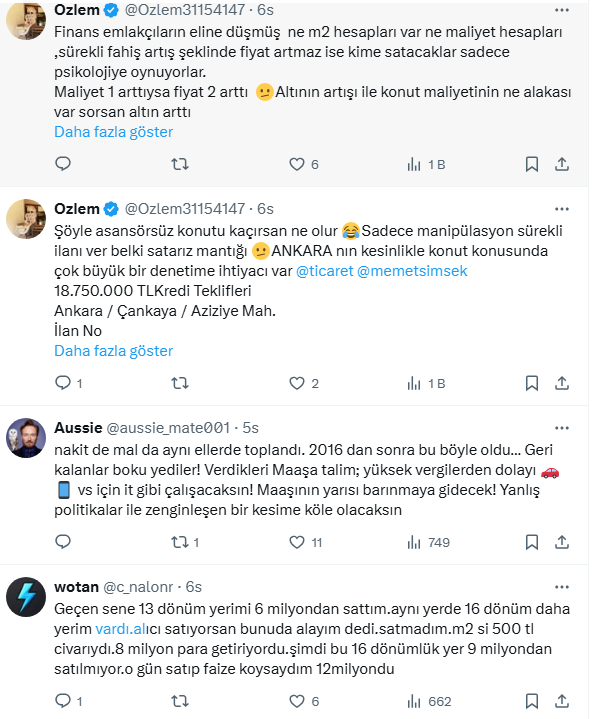
Task: Share Ozlem's first tweet about Finans emlakçıların
Action: (x=562, y=164)
